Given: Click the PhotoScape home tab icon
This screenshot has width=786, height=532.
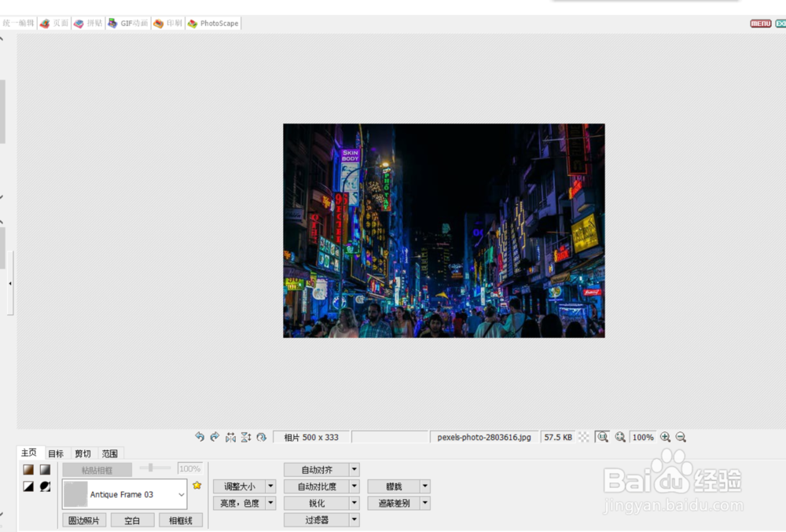Looking at the screenshot, I should [214, 23].
